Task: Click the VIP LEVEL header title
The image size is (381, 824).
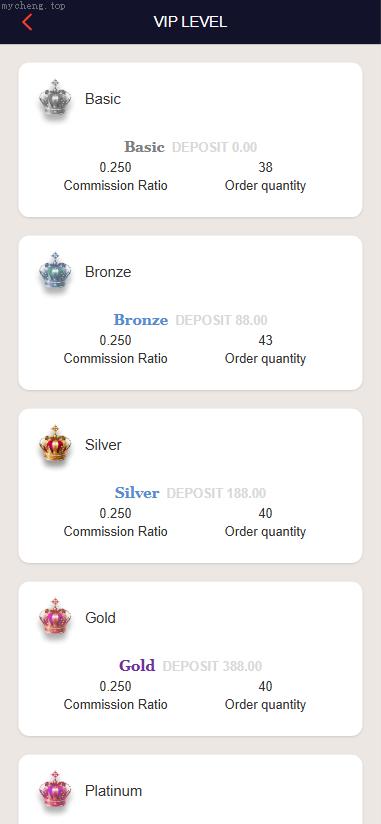Action: point(190,22)
